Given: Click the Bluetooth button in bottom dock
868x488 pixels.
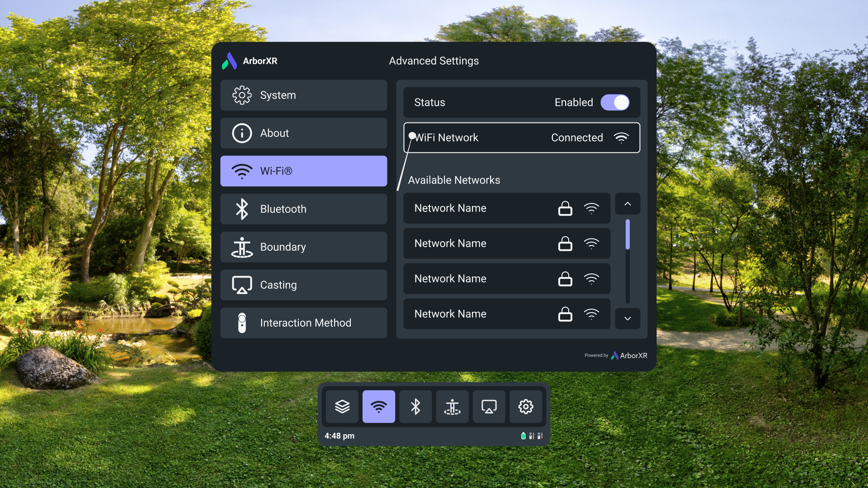Looking at the screenshot, I should [415, 407].
